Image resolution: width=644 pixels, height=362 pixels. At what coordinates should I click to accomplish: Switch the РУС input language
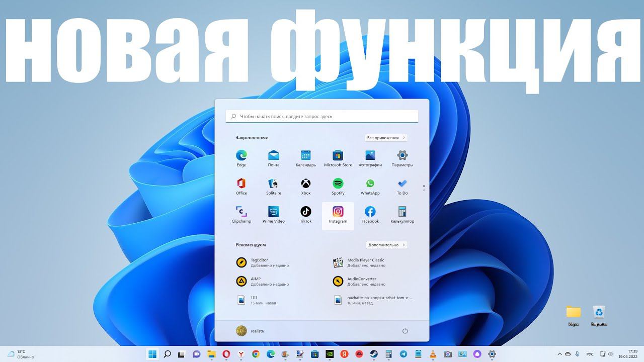click(590, 354)
